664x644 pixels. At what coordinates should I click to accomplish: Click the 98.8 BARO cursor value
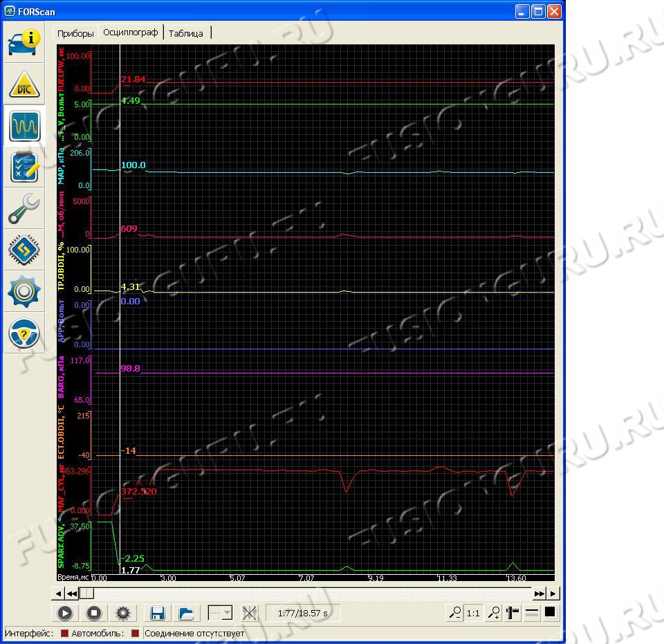pyautogui.click(x=131, y=369)
